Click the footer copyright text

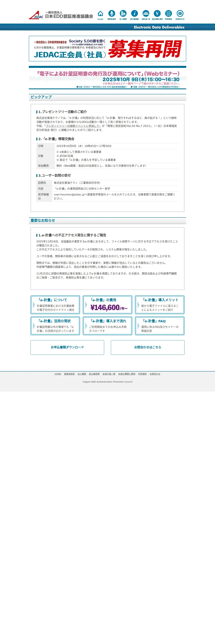click(x=108, y=382)
